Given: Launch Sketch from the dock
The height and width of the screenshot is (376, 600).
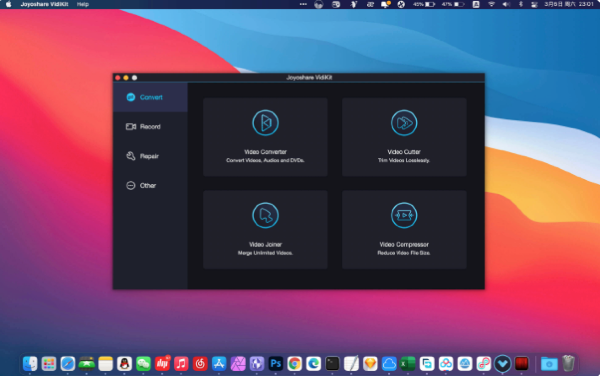Looking at the screenshot, I should coord(370,363).
